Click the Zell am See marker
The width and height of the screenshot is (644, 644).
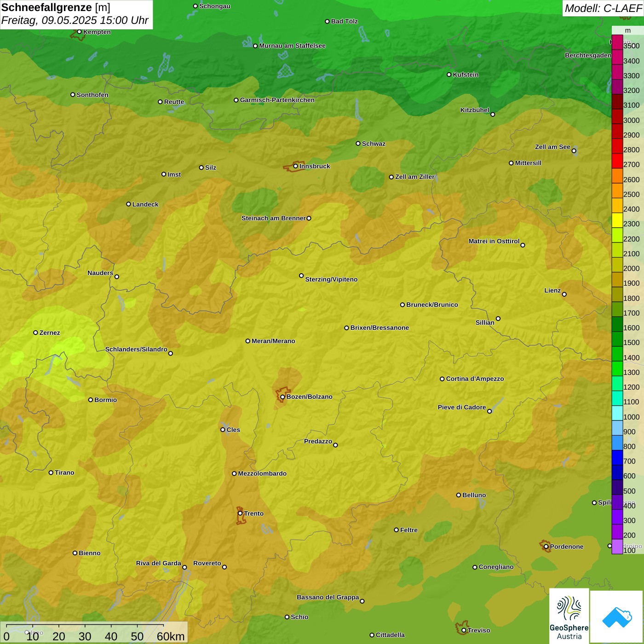point(574,150)
